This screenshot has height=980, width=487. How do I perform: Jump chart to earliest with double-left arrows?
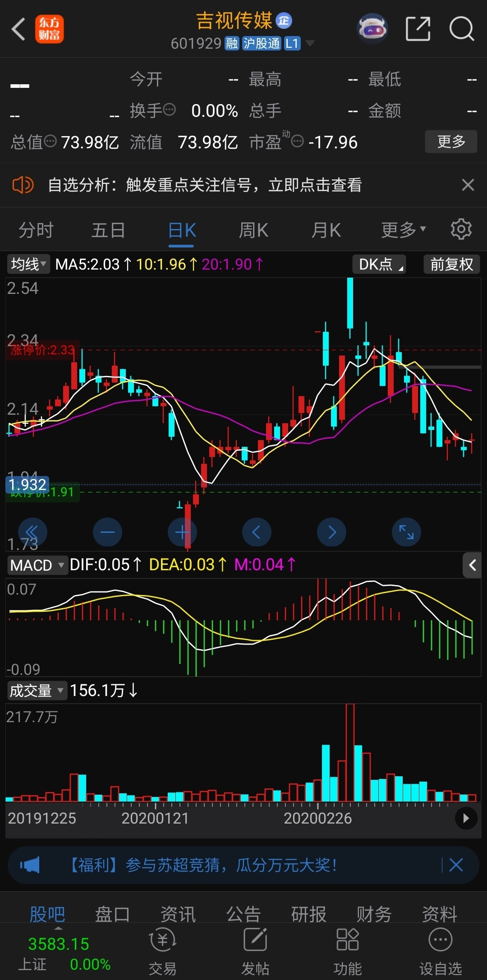(x=32, y=532)
